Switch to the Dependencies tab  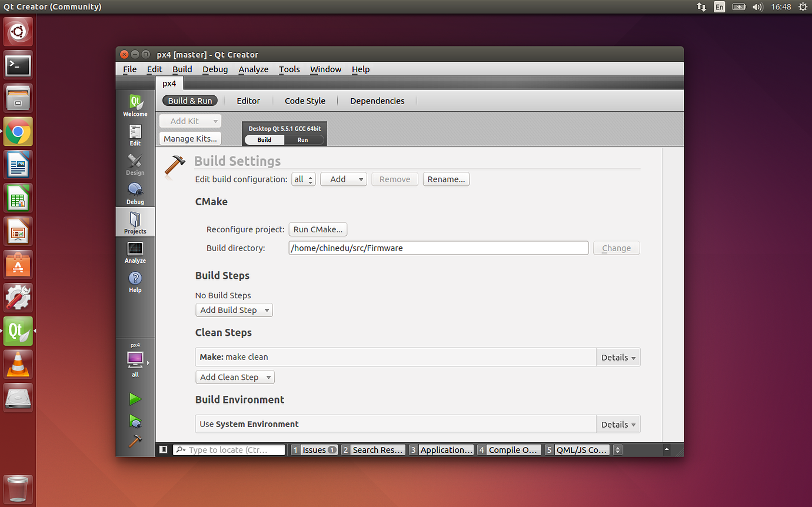(377, 101)
